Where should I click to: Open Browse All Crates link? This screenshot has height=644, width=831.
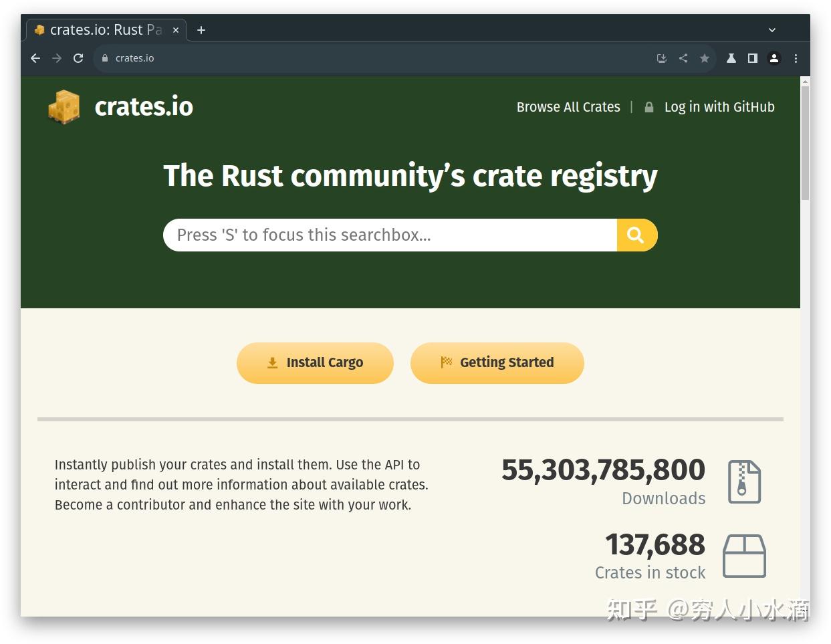(x=568, y=107)
